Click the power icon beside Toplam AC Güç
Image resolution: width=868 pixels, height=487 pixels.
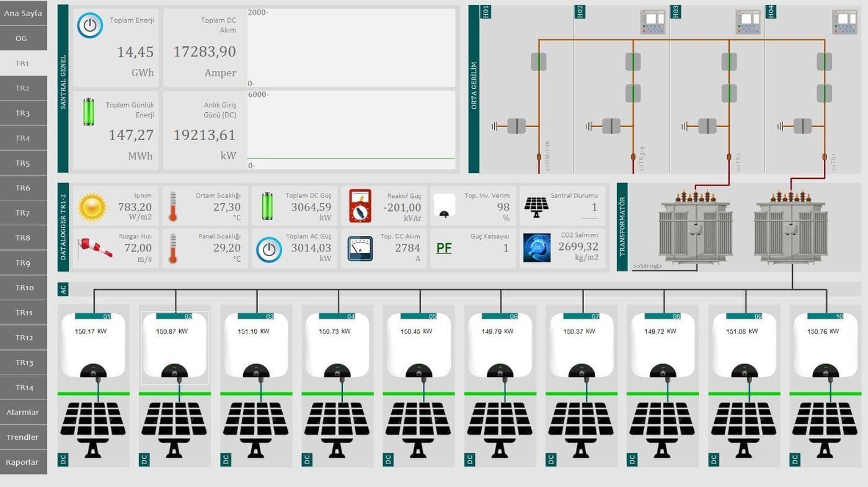click(x=268, y=248)
